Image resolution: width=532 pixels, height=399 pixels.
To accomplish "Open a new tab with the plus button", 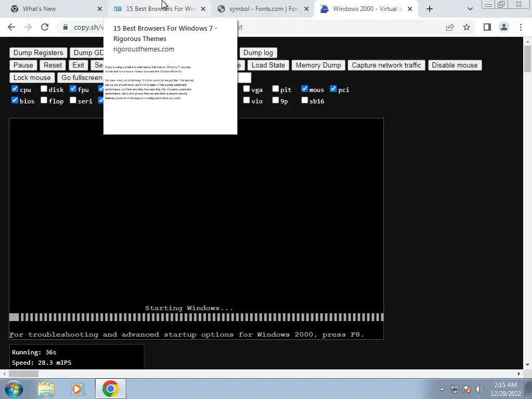I will 430,9.
